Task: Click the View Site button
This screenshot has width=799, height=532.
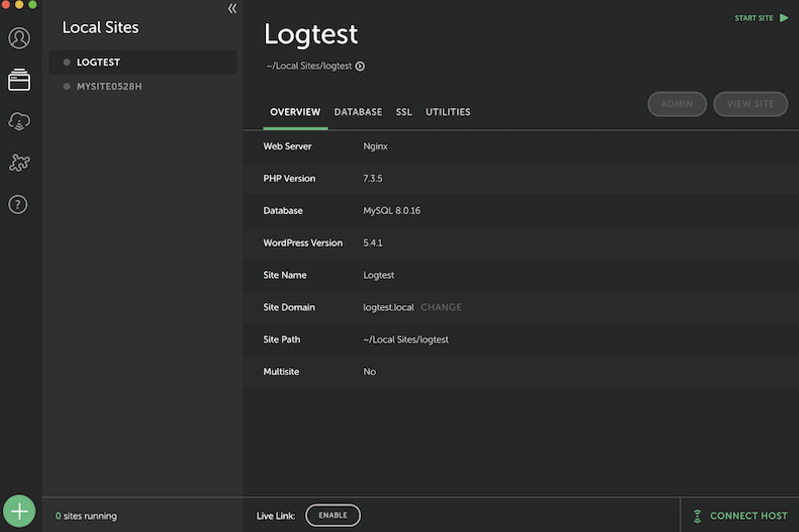Action: [750, 104]
